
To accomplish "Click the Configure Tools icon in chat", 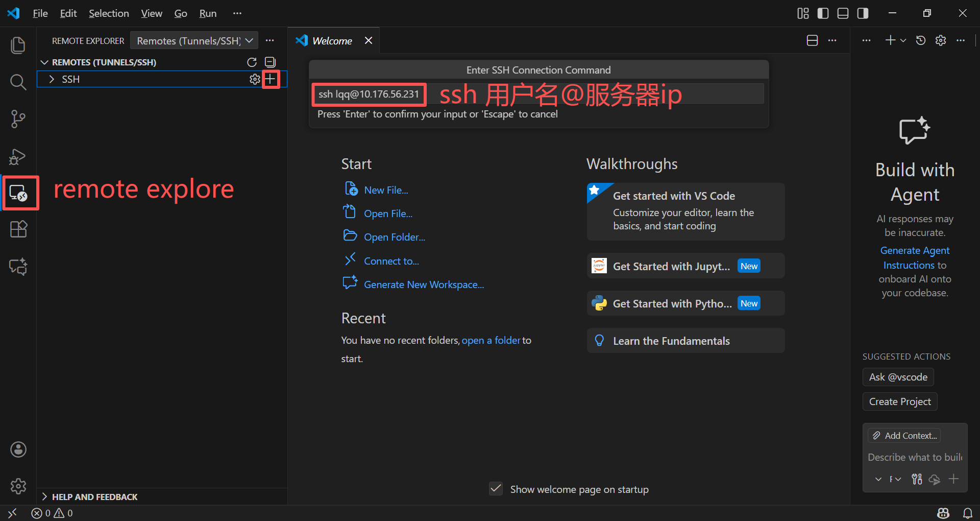I will click(x=917, y=479).
